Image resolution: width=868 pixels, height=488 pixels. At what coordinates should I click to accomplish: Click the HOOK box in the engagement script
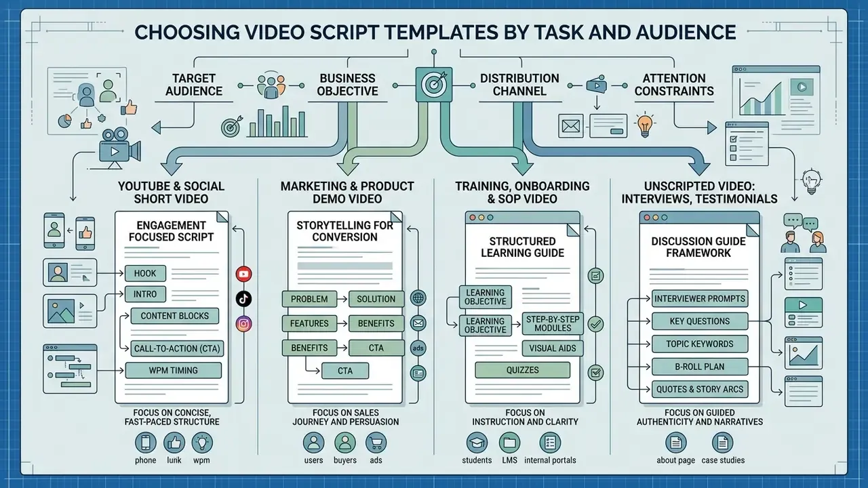pos(145,273)
